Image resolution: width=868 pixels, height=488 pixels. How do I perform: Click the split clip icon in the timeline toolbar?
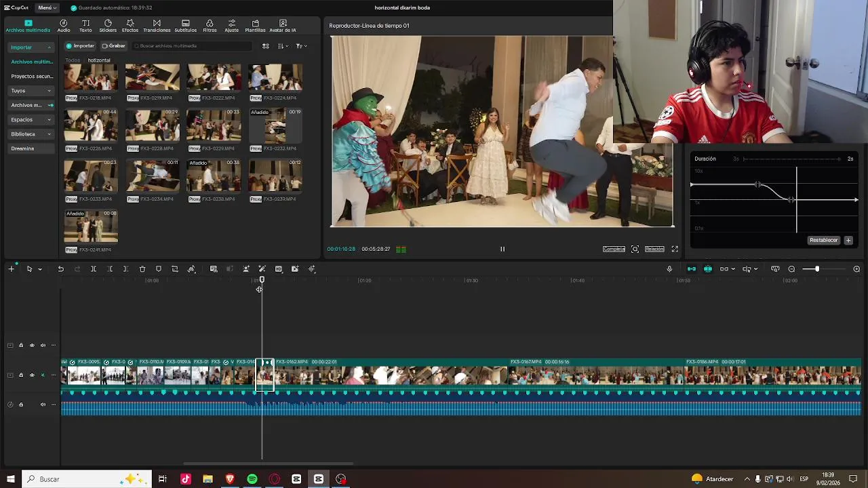point(94,269)
